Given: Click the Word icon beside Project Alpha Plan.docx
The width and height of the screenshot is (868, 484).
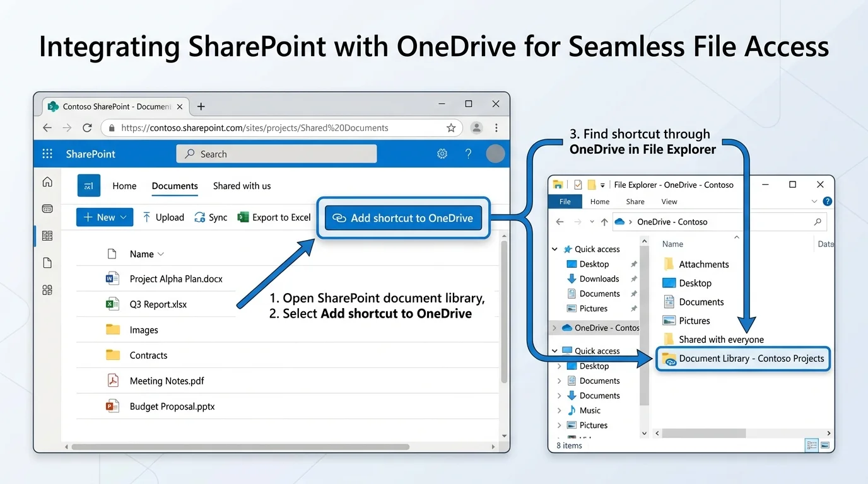Looking at the screenshot, I should click(112, 279).
